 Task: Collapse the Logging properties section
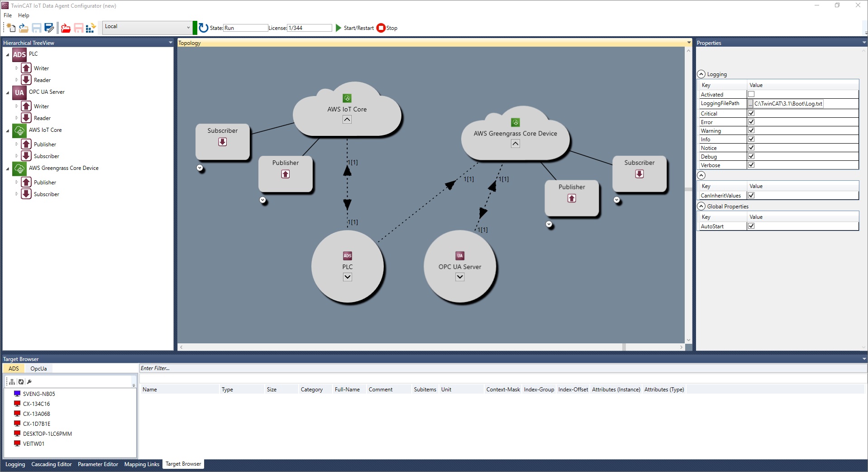point(701,74)
